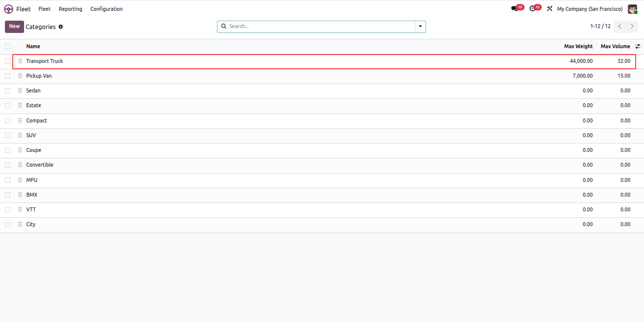The width and height of the screenshot is (644, 322).
Task: Grab the City row drag handle
Action: (x=20, y=224)
